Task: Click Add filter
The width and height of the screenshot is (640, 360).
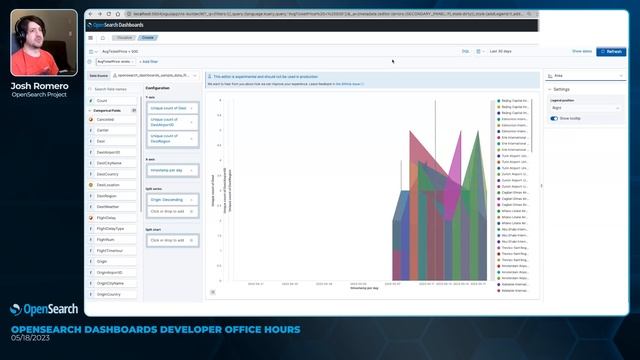Action: pyautogui.click(x=149, y=62)
